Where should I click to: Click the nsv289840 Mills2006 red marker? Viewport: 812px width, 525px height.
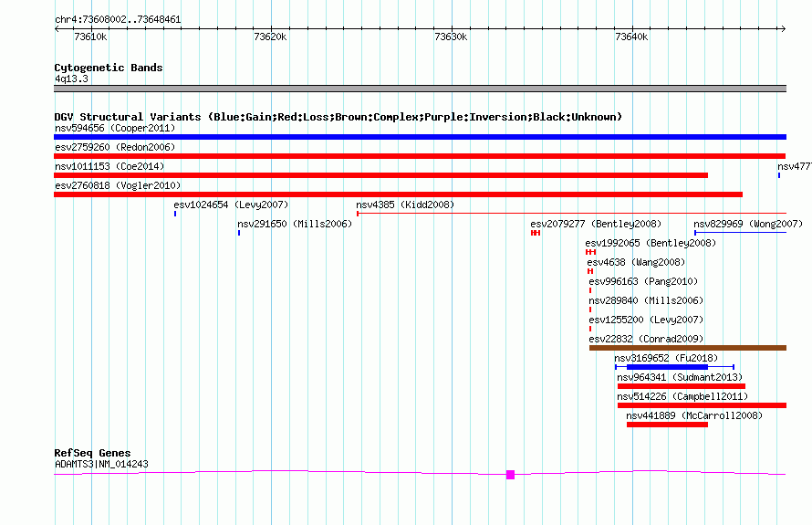[x=589, y=310]
